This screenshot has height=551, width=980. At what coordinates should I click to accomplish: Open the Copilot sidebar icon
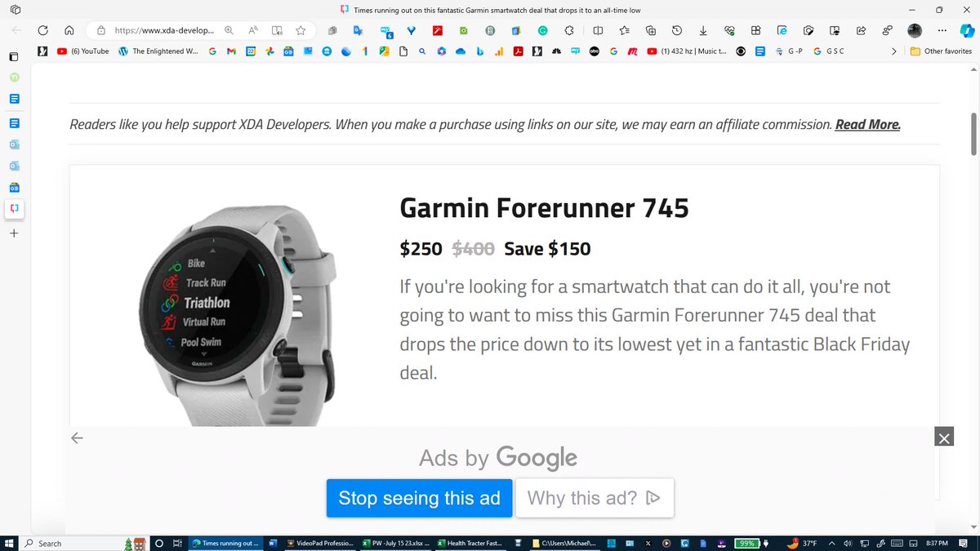pyautogui.click(x=966, y=30)
